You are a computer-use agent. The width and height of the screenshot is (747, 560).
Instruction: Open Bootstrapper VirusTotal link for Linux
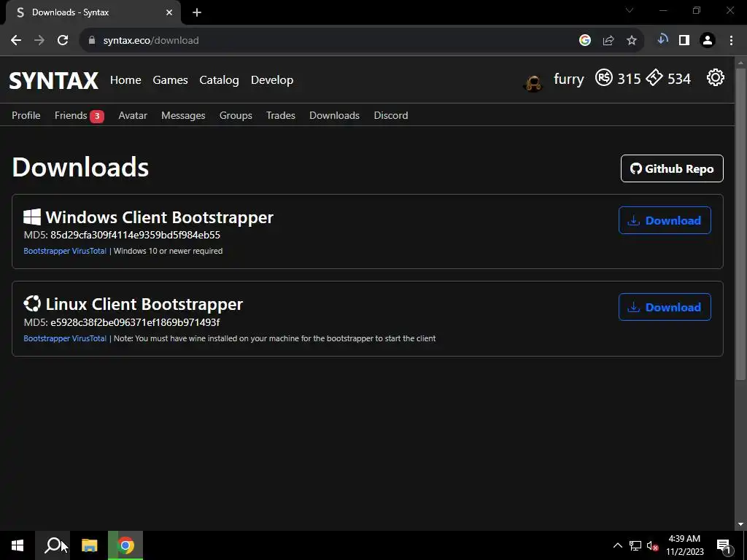coord(65,338)
